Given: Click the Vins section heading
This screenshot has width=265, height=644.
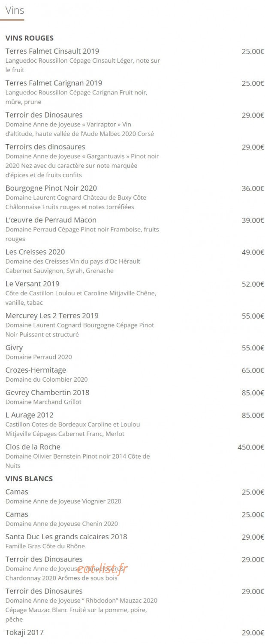Looking at the screenshot, I should [15, 10].
